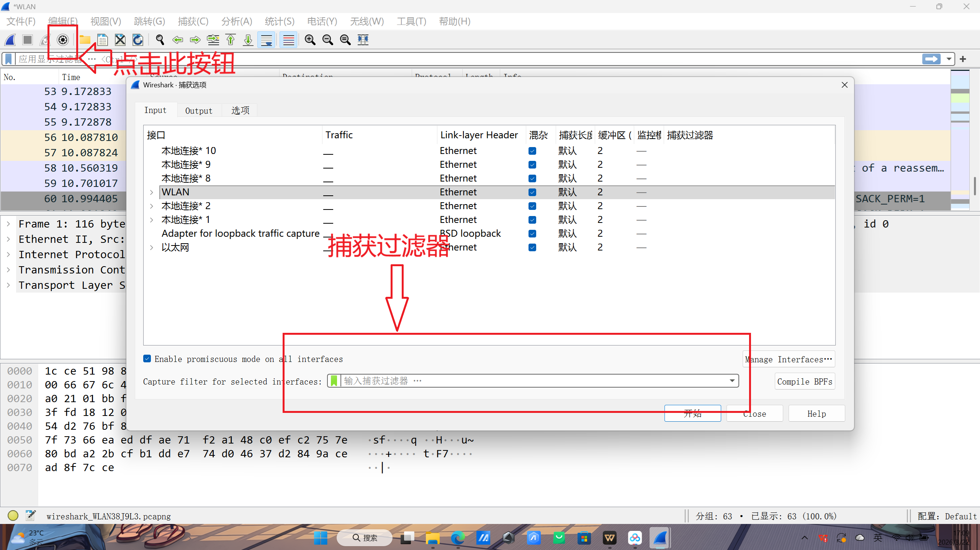Screen dimensions: 980x550
Task: Toggle promiscuous mode on all interfaces
Action: click(147, 359)
